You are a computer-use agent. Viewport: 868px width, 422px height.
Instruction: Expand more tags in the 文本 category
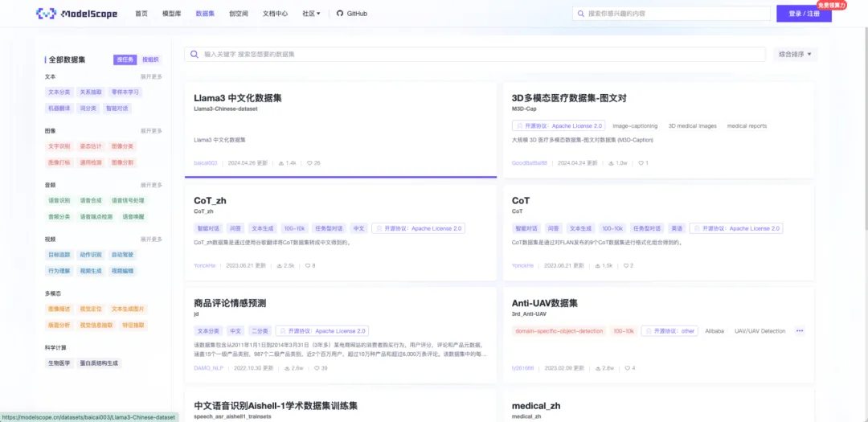151,76
